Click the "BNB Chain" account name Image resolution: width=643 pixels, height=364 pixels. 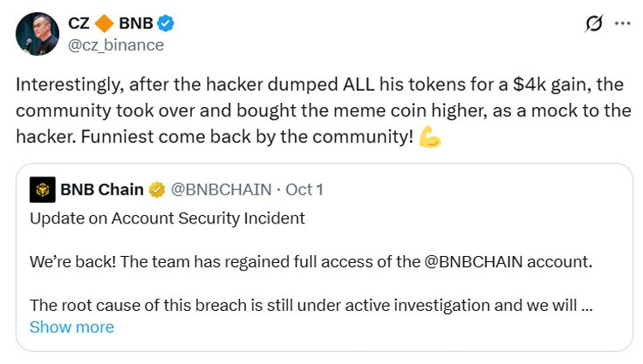101,189
